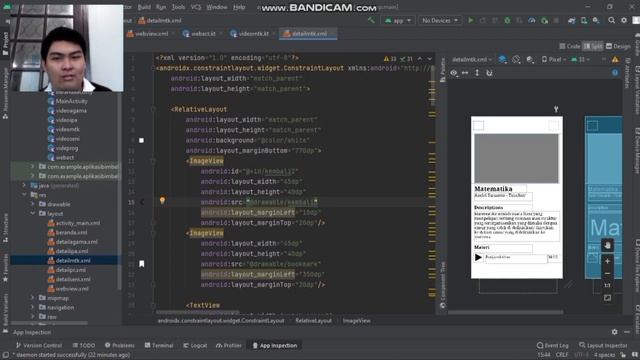Open the VCS menu
640x360 pixels.
coord(196,7)
